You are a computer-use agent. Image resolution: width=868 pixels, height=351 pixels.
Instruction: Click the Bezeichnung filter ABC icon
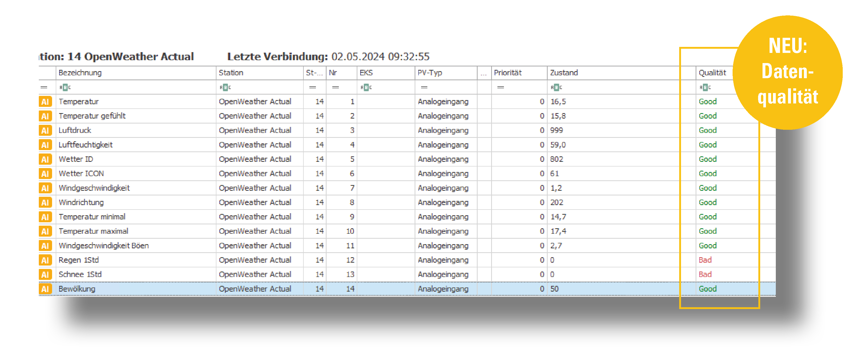pyautogui.click(x=65, y=87)
